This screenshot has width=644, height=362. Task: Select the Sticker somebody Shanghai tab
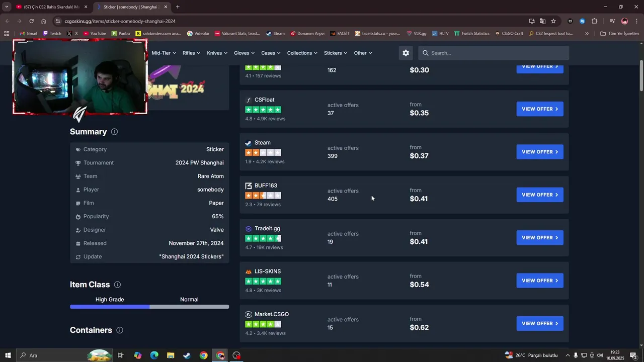(x=132, y=7)
